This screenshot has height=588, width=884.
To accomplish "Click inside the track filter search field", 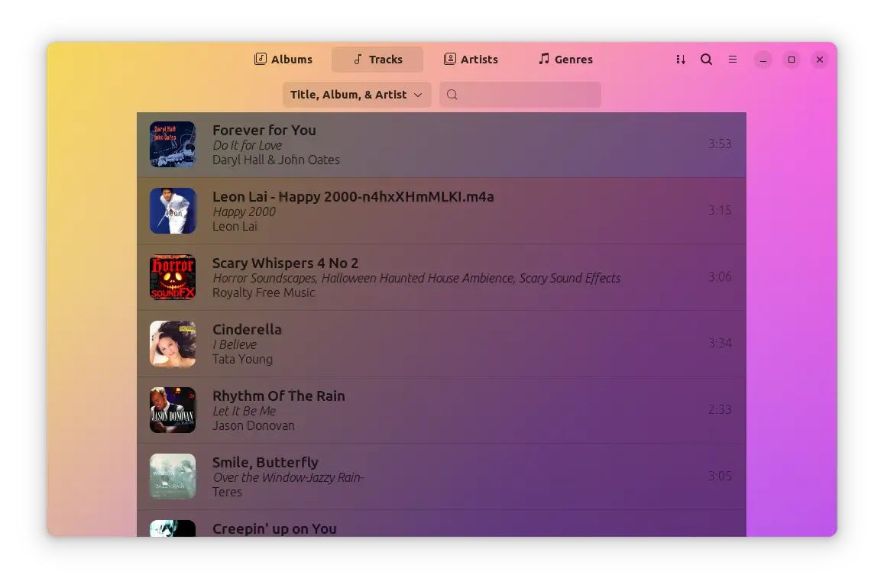I will (527, 95).
